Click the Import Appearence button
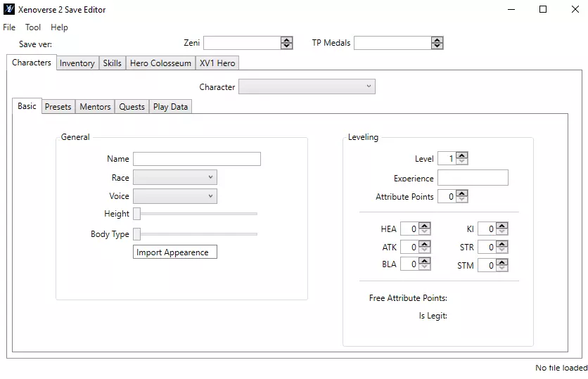This screenshot has width=588, height=379. tap(174, 252)
